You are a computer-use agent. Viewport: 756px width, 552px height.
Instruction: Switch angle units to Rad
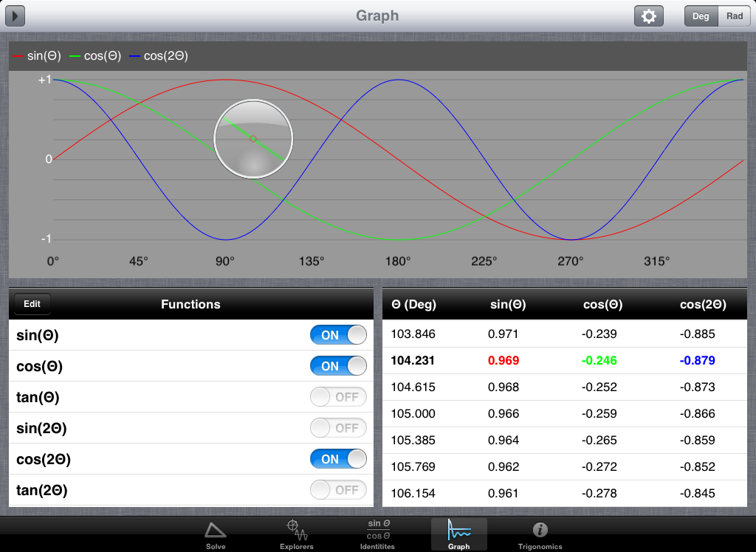[x=735, y=16]
